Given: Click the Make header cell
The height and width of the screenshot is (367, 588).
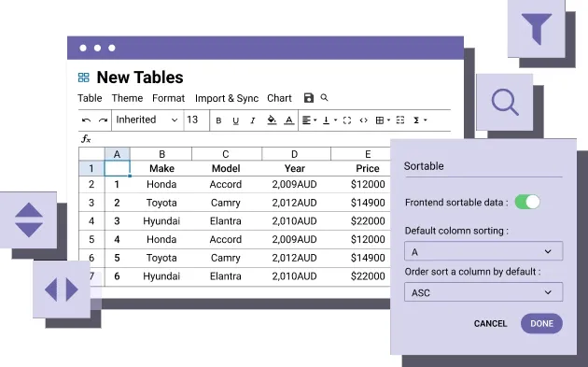Looking at the screenshot, I should click(161, 168).
